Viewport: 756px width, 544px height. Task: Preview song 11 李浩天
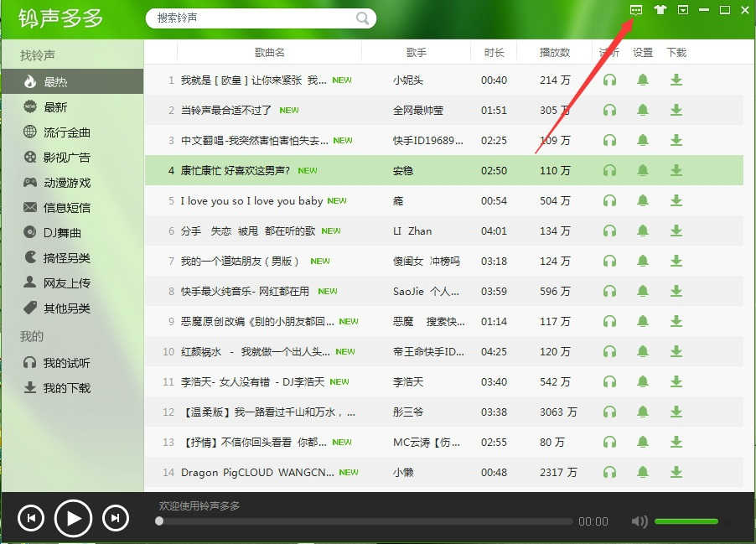click(x=609, y=382)
